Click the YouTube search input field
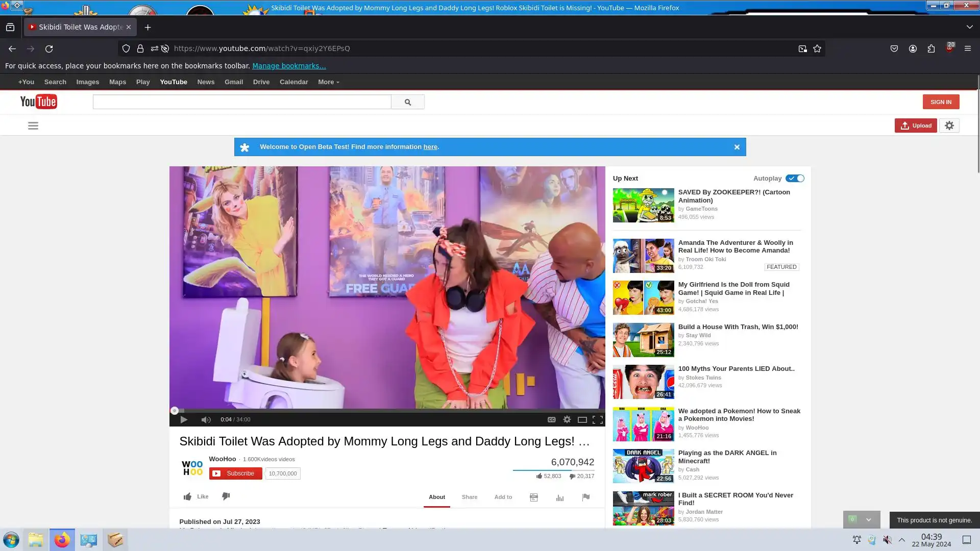 [242, 102]
